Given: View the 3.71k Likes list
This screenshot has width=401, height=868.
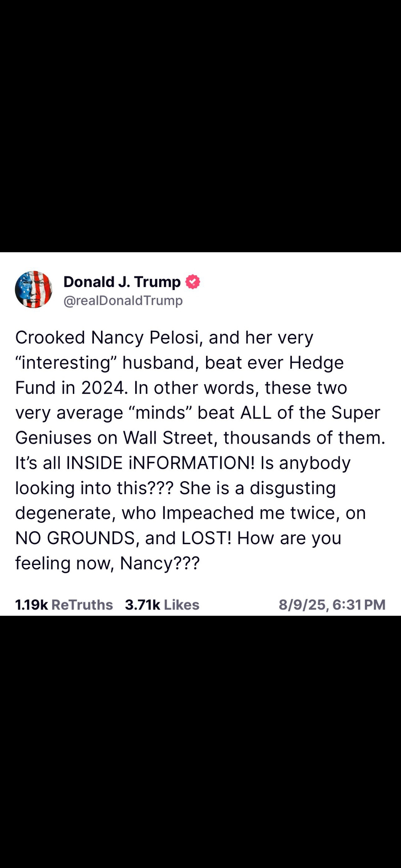Looking at the screenshot, I should pos(162,605).
